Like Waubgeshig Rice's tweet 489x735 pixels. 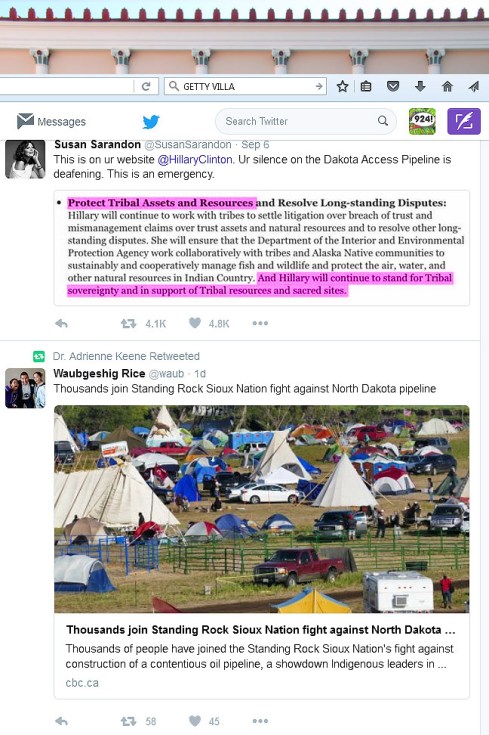[x=195, y=720]
